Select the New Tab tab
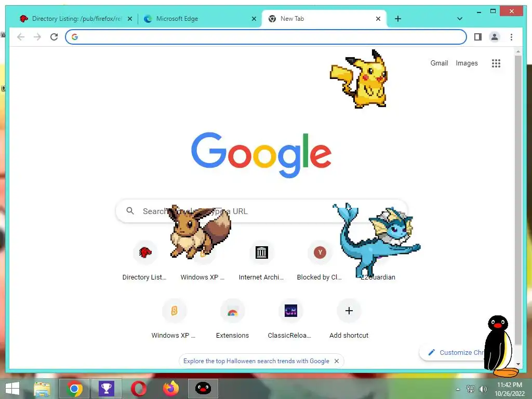The height and width of the screenshot is (399, 532). [x=324, y=19]
